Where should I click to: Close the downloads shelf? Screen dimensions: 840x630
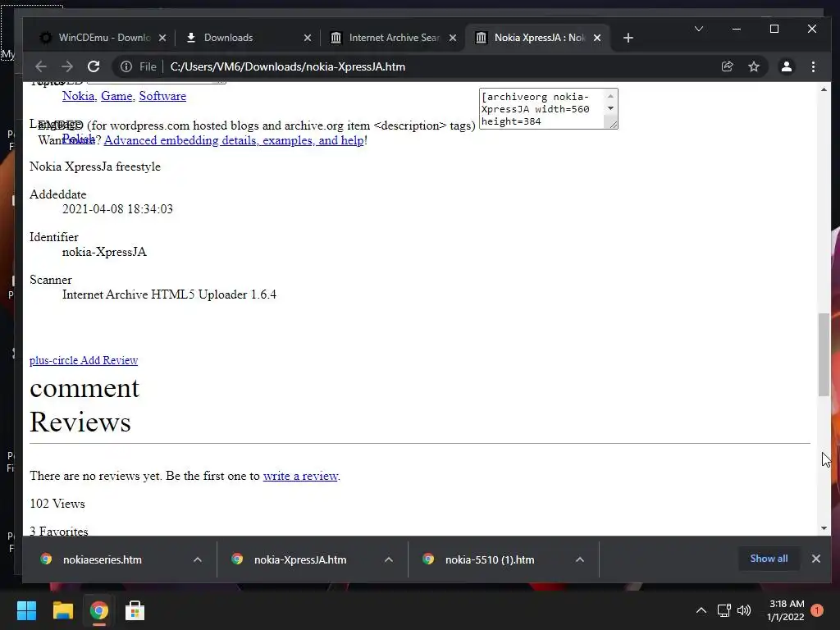[816, 558]
